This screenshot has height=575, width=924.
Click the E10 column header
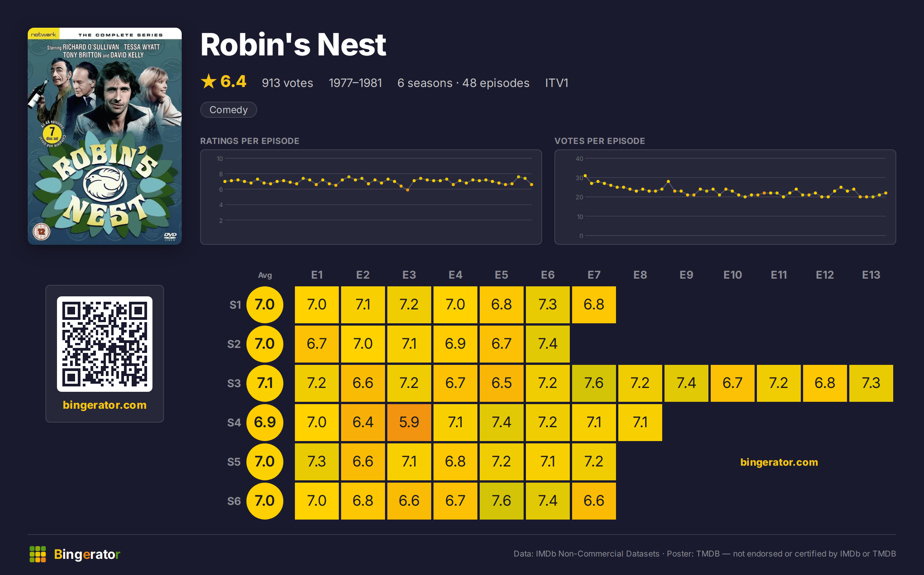click(733, 275)
